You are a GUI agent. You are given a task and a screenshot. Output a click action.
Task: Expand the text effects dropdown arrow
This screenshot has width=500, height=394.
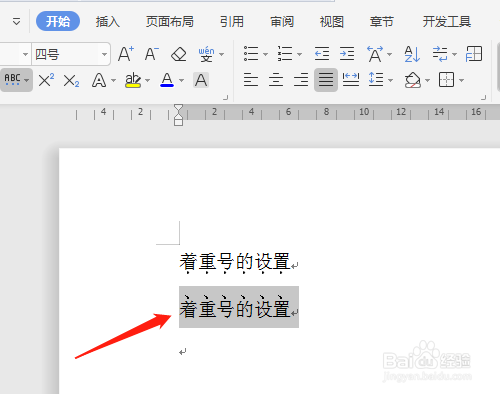tap(113, 80)
